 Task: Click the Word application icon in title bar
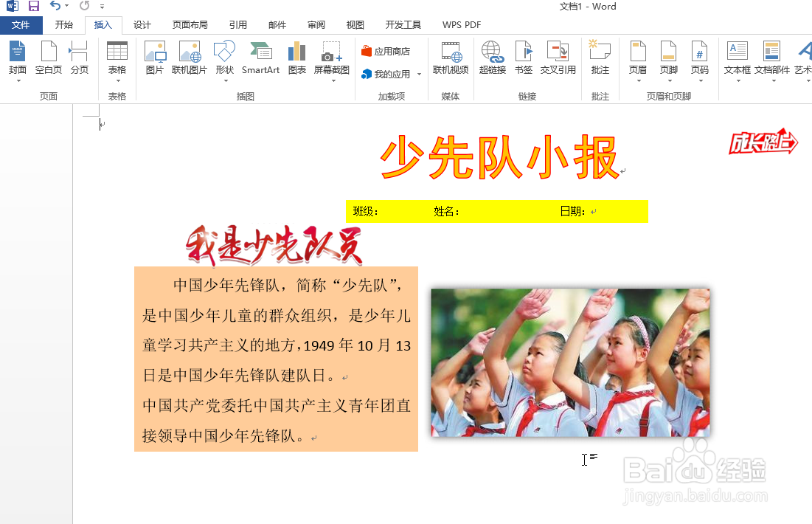(x=12, y=6)
